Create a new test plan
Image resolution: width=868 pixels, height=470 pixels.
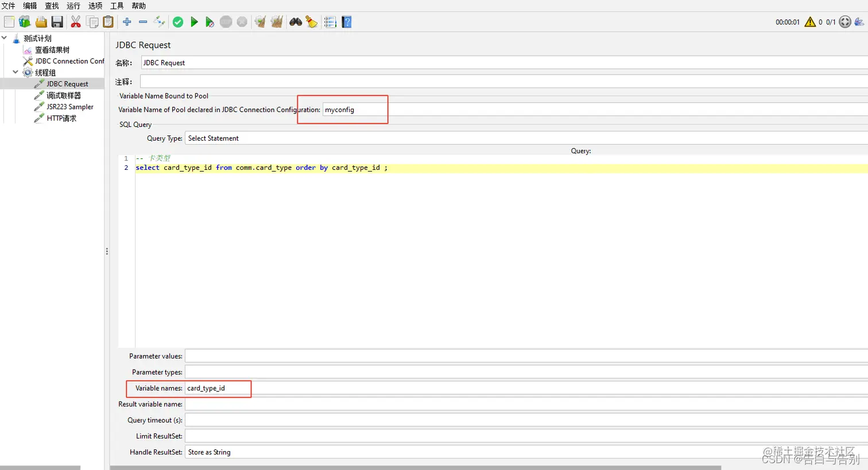coord(9,22)
